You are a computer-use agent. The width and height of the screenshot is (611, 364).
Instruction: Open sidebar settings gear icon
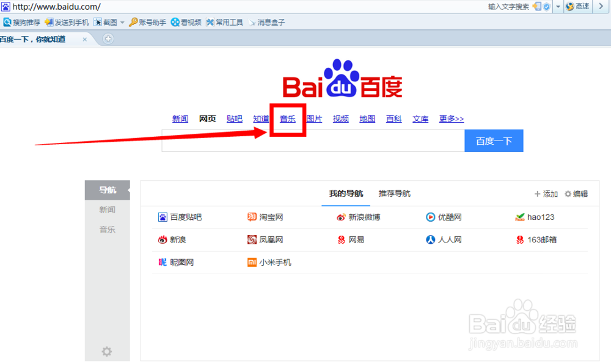(107, 352)
